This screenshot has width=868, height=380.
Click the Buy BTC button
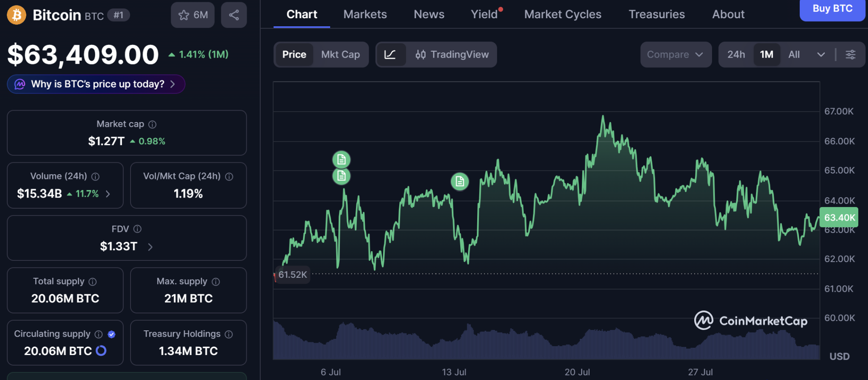click(832, 9)
